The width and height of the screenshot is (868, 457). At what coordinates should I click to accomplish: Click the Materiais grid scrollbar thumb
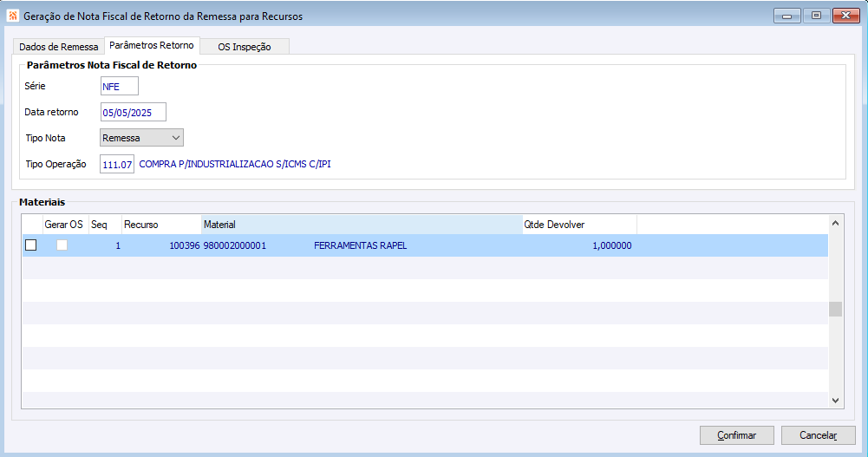[835, 310]
